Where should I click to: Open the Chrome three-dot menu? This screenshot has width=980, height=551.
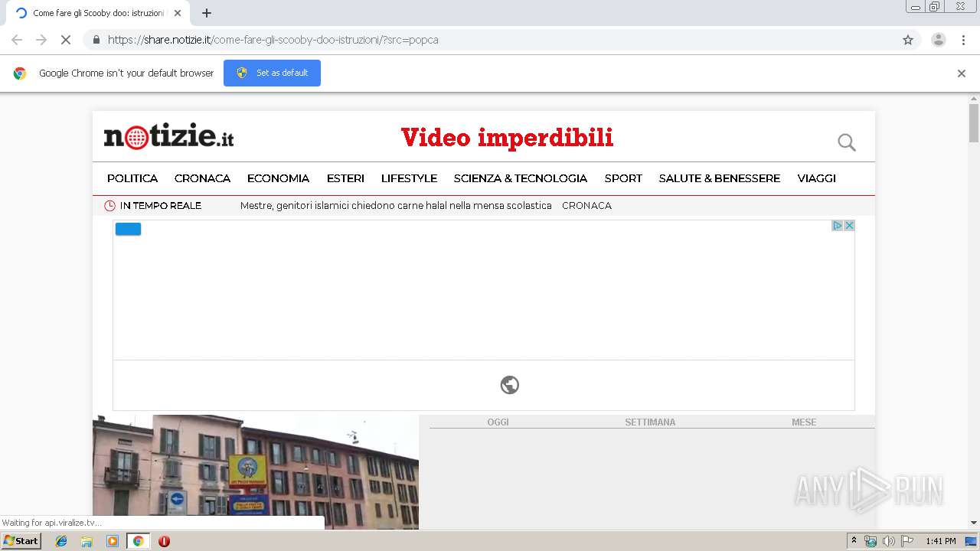pos(963,40)
